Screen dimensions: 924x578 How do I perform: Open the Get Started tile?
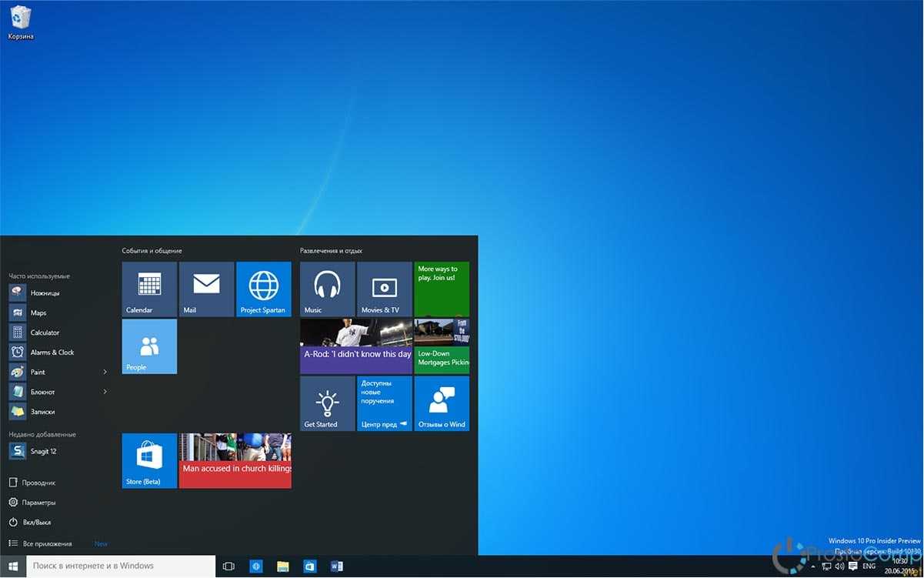pos(327,403)
